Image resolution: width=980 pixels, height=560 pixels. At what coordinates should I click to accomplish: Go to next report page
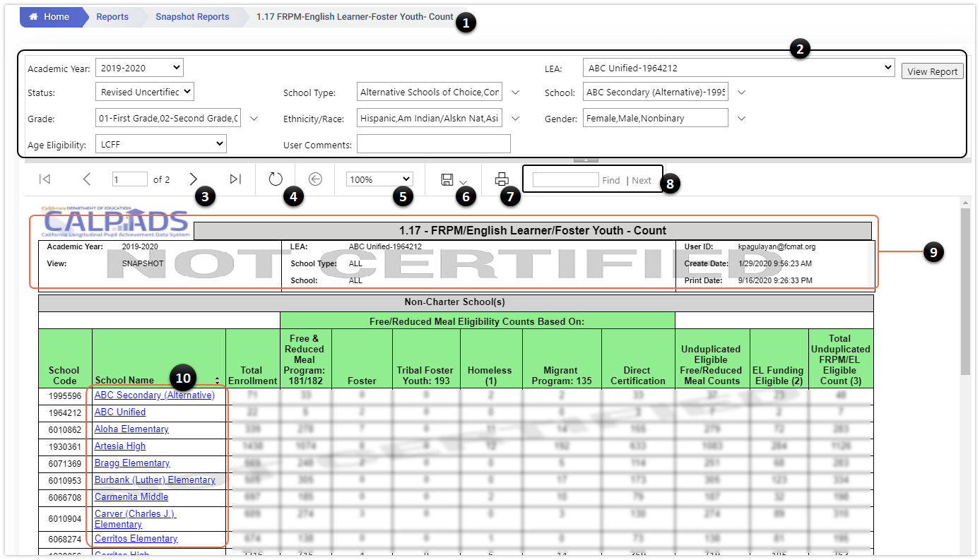[194, 179]
